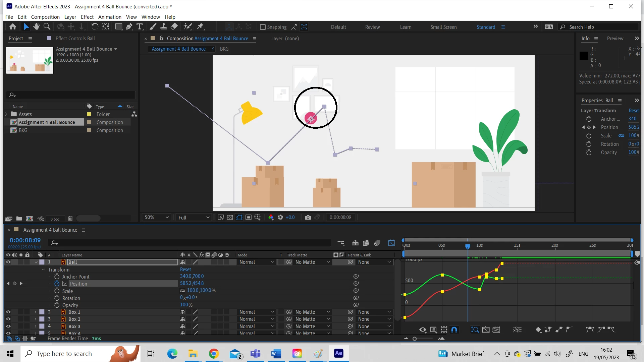Open the Full resolution dropdown
The height and width of the screenshot is (362, 644).
[194, 218]
